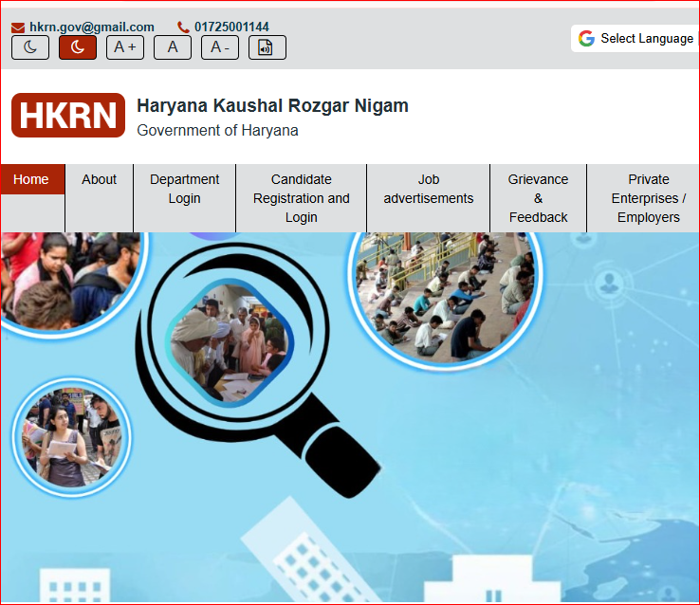
Task: Click the HKRN logo
Action: click(68, 115)
